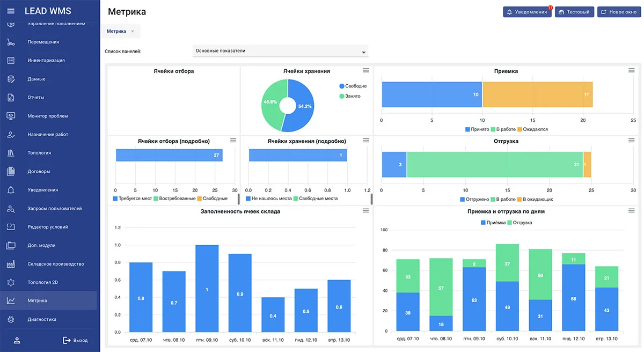This screenshot has height=352, width=644.
Task: Open Перемещения via its cart icon
Action: [11, 42]
